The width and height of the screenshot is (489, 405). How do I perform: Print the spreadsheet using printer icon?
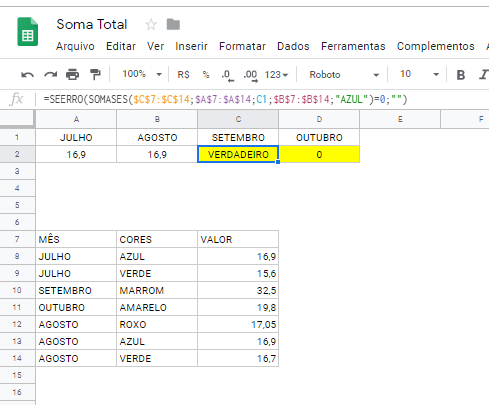(x=73, y=75)
